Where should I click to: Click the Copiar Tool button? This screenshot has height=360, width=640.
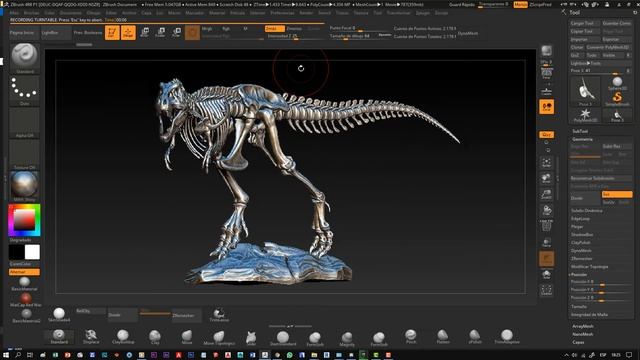coord(585,31)
